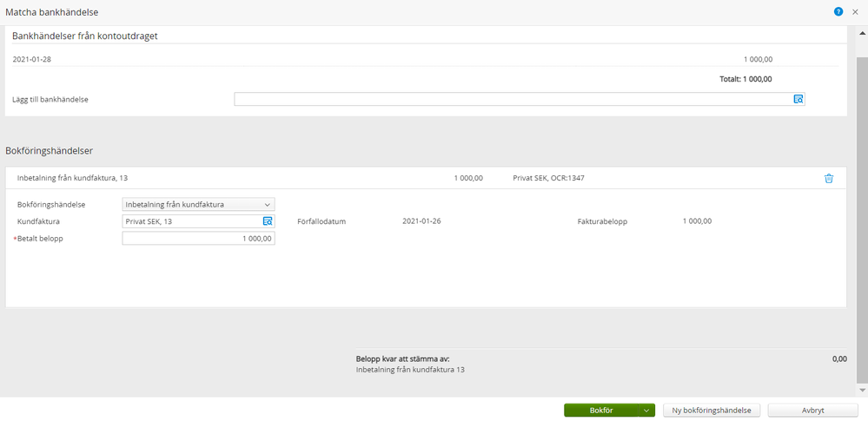This screenshot has height=421, width=868.
Task: Open the help icon in the title bar
Action: point(838,11)
